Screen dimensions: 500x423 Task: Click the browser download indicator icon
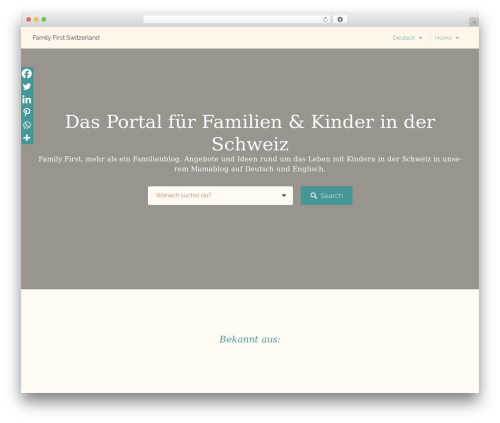[x=340, y=19]
